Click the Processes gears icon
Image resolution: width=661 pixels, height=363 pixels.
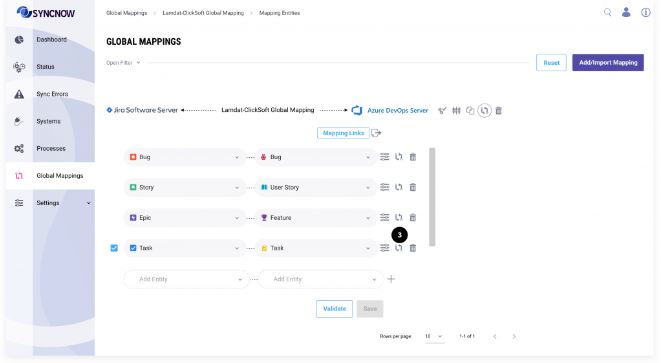click(19, 148)
